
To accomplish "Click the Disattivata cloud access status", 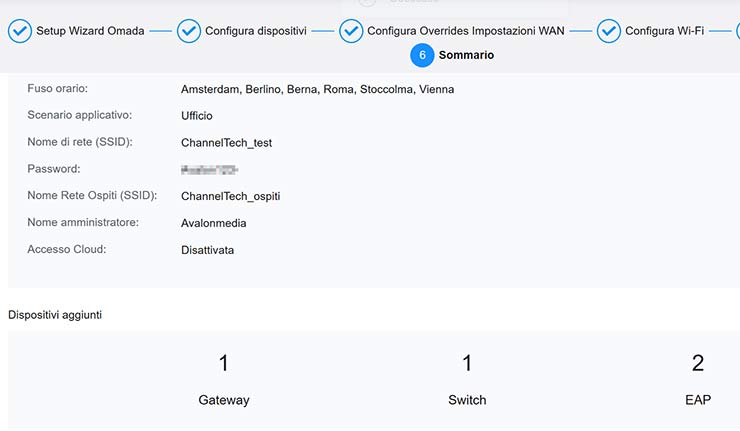I will point(207,250).
